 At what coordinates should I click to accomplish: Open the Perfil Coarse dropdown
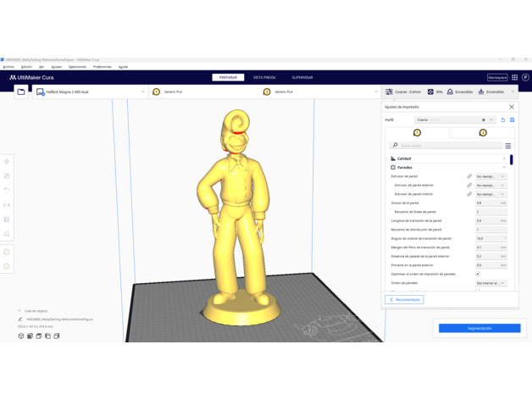click(x=455, y=120)
